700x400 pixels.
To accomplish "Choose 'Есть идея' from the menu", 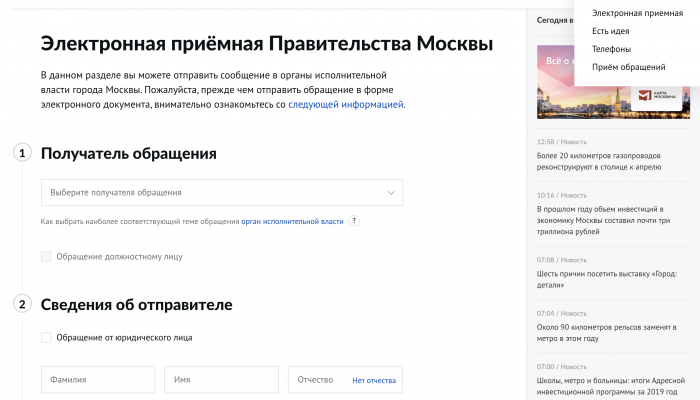I will pos(611,31).
